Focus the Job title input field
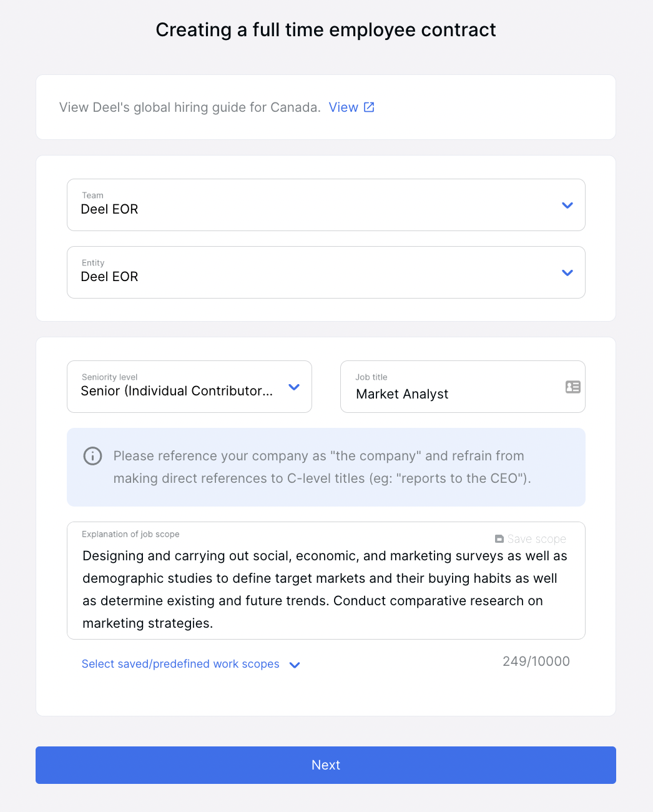This screenshot has width=653, height=812. pos(463,387)
